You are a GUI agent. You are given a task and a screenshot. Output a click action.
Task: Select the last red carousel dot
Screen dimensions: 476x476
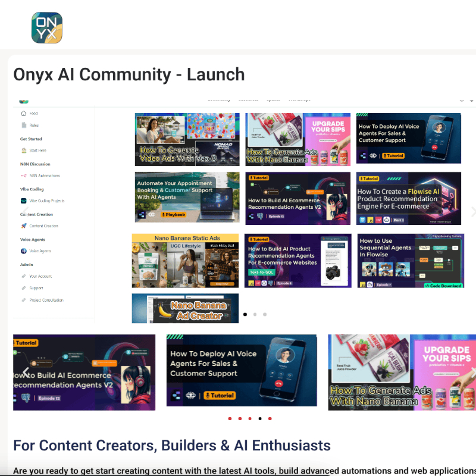pos(270,418)
